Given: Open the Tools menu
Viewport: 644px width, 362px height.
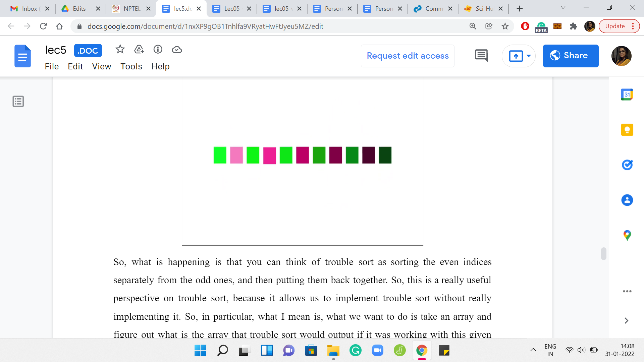Looking at the screenshot, I should [131, 66].
